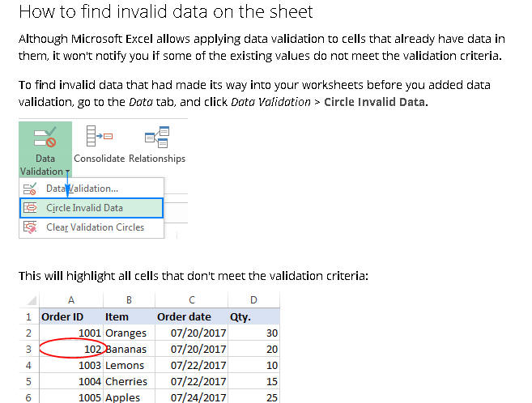
Task: Select row 5 header
Action: (x=29, y=382)
